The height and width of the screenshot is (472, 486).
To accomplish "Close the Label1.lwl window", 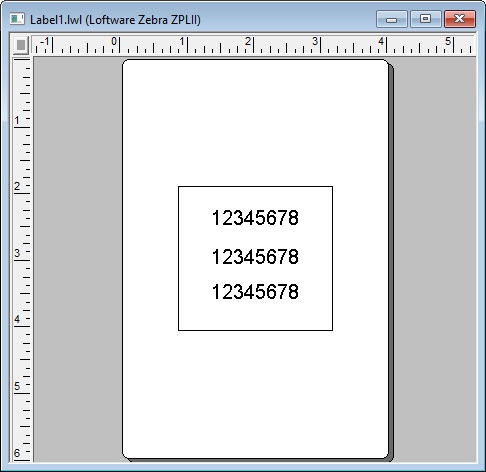I will pos(460,19).
